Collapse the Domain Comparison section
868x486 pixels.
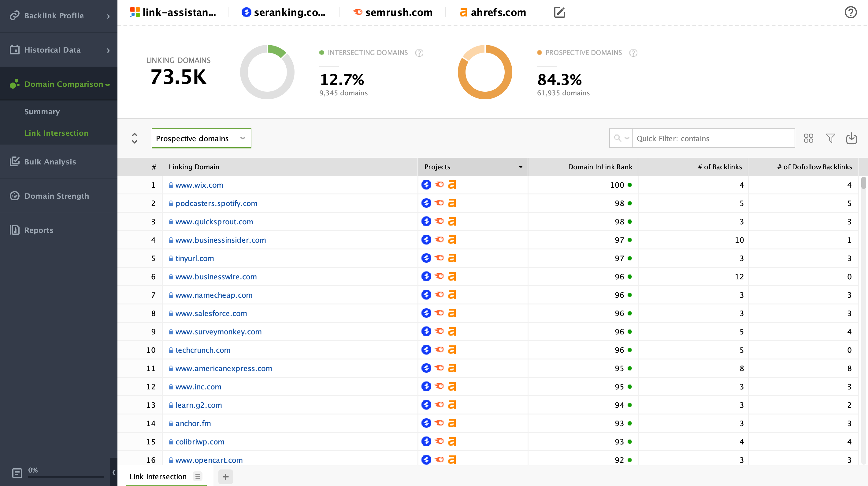[108, 85]
